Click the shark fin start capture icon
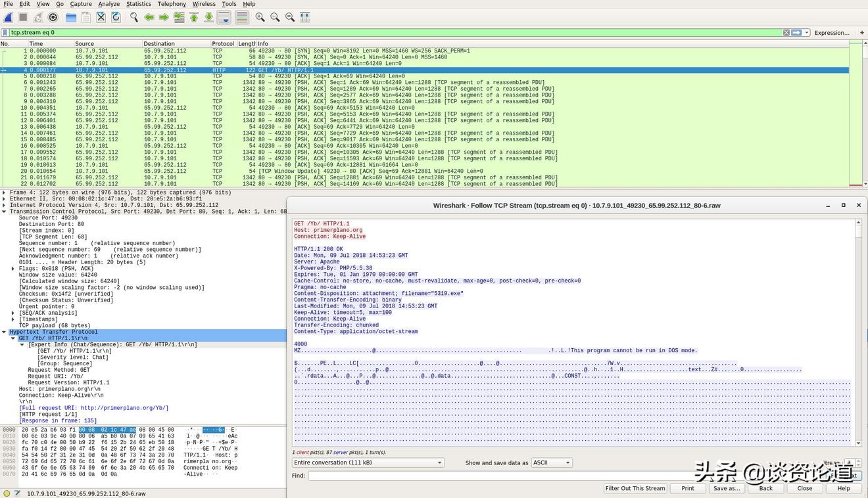The height and width of the screenshot is (498, 868). [x=9, y=17]
